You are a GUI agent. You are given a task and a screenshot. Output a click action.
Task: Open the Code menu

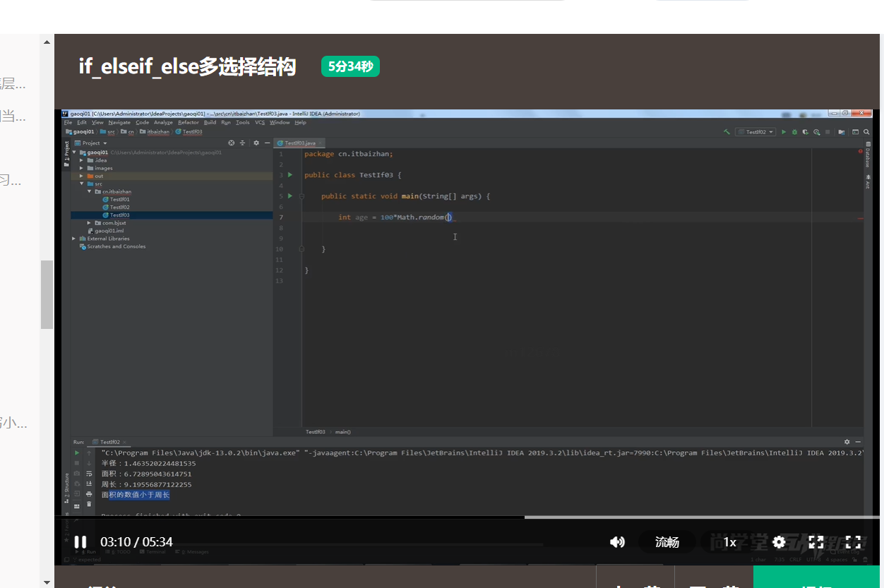pos(142,122)
